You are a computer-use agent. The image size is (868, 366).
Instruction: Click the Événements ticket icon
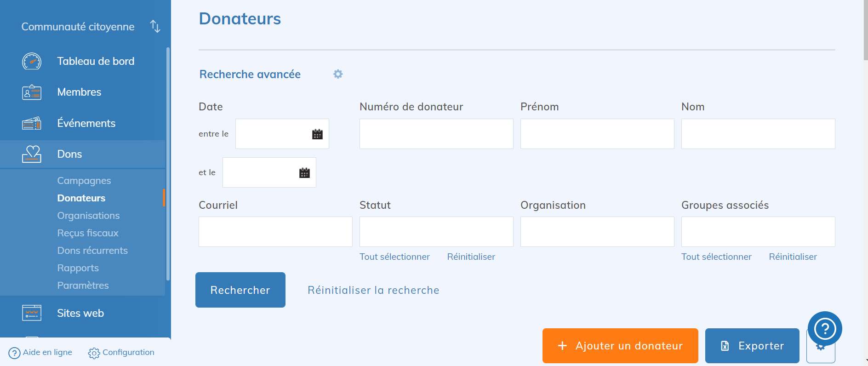[x=32, y=123]
